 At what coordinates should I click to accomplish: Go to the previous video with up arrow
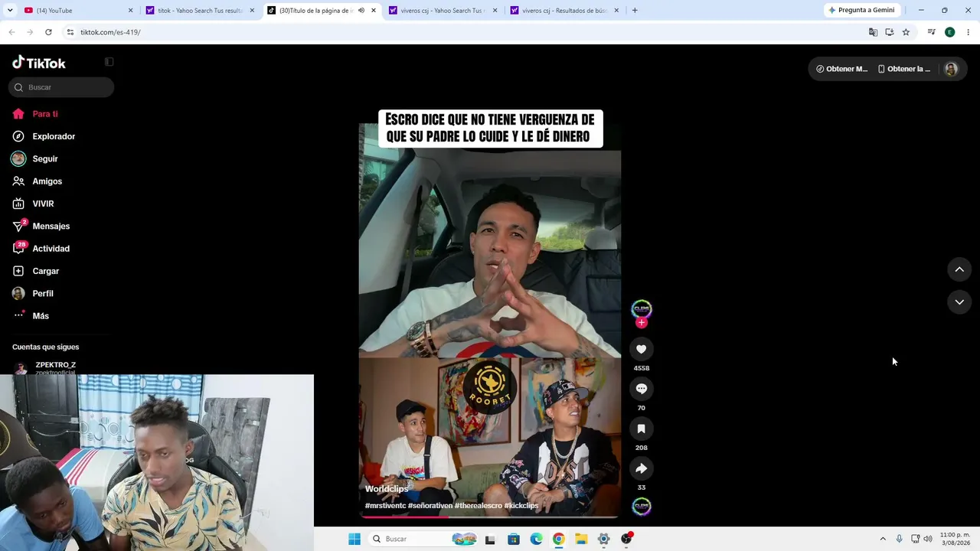click(x=959, y=269)
